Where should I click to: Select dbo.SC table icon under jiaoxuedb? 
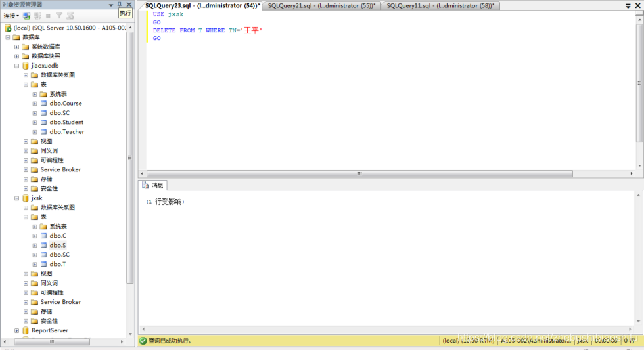click(43, 113)
